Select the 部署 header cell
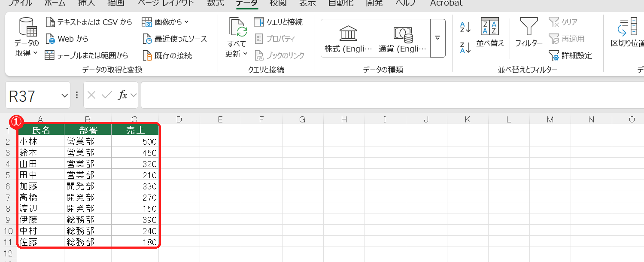The width and height of the screenshot is (644, 262). 88,130
